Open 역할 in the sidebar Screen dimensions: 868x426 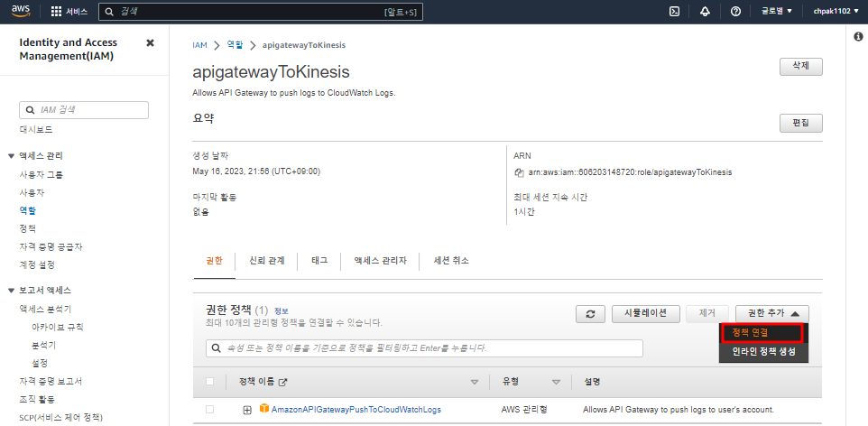pos(28,210)
